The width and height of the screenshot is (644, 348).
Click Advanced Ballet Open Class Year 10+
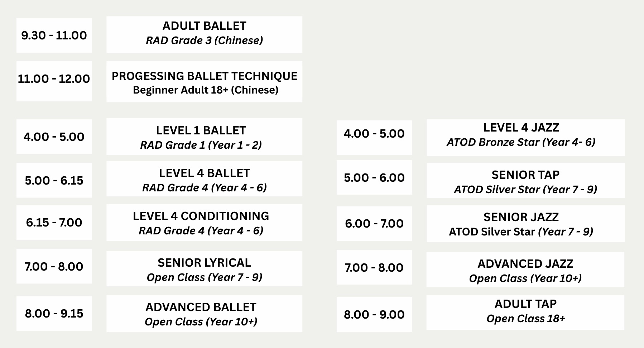click(x=204, y=314)
